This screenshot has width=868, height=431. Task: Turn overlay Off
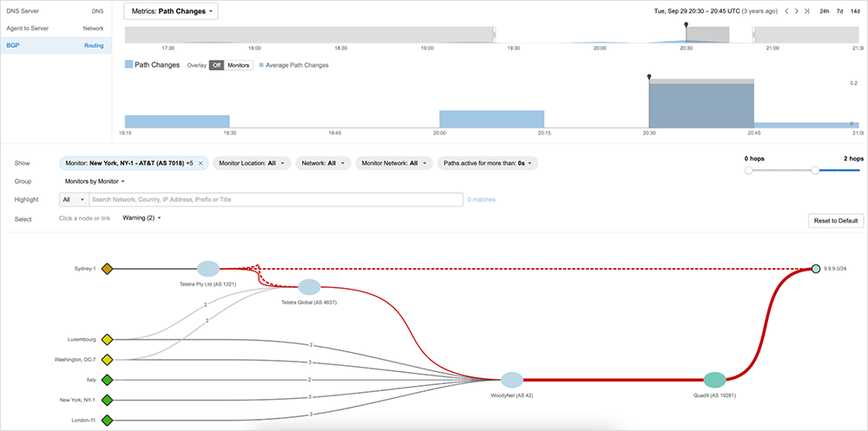tap(216, 65)
